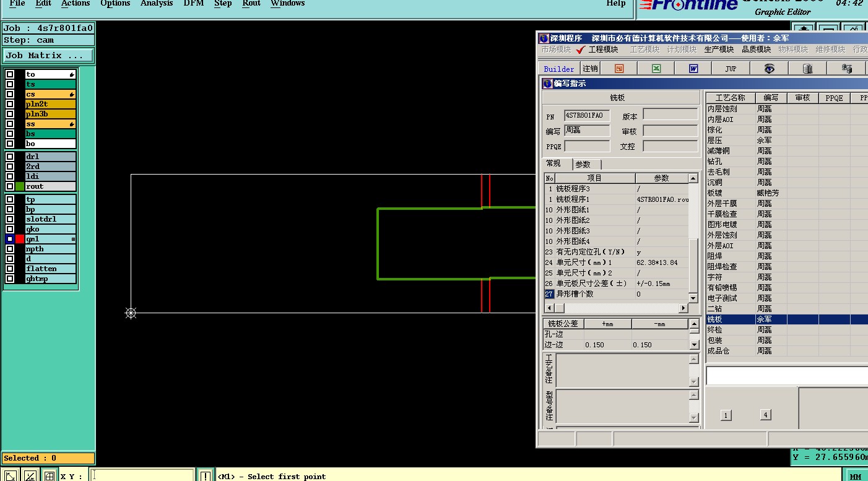Open the DFM menu
The height and width of the screenshot is (481, 868).
point(194,3)
